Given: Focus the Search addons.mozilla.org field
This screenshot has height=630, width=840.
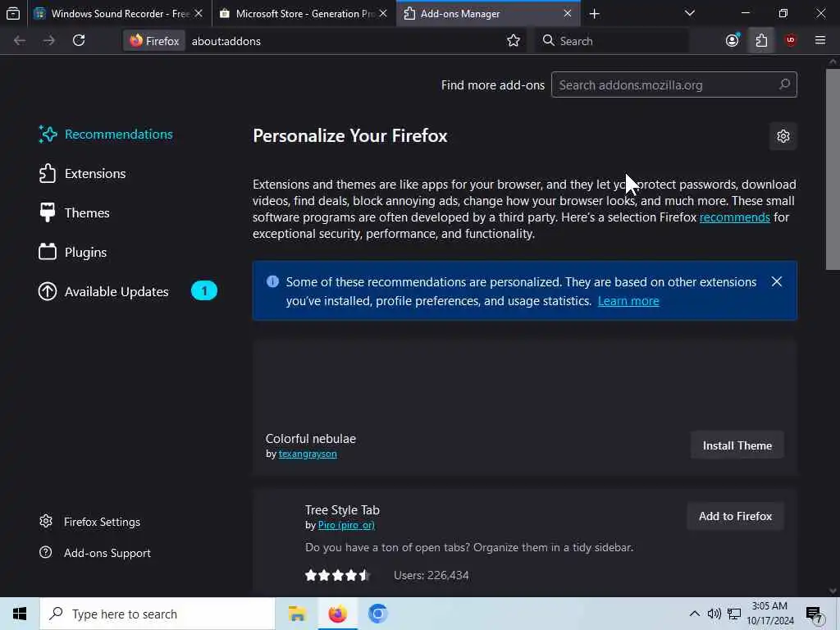Looking at the screenshot, I should pyautogui.click(x=674, y=84).
